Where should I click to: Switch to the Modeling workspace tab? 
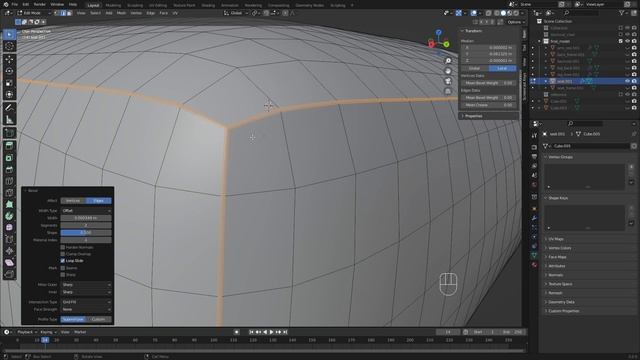(113, 5)
